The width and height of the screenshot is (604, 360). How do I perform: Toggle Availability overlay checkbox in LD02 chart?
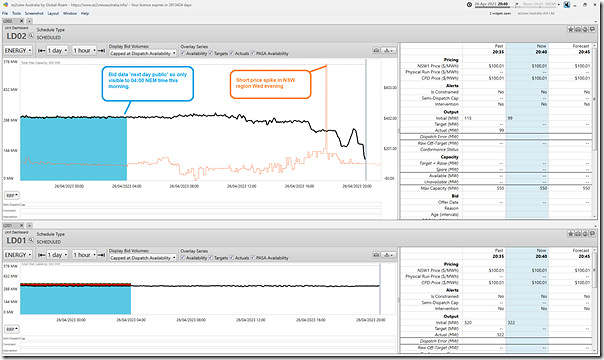coord(183,53)
